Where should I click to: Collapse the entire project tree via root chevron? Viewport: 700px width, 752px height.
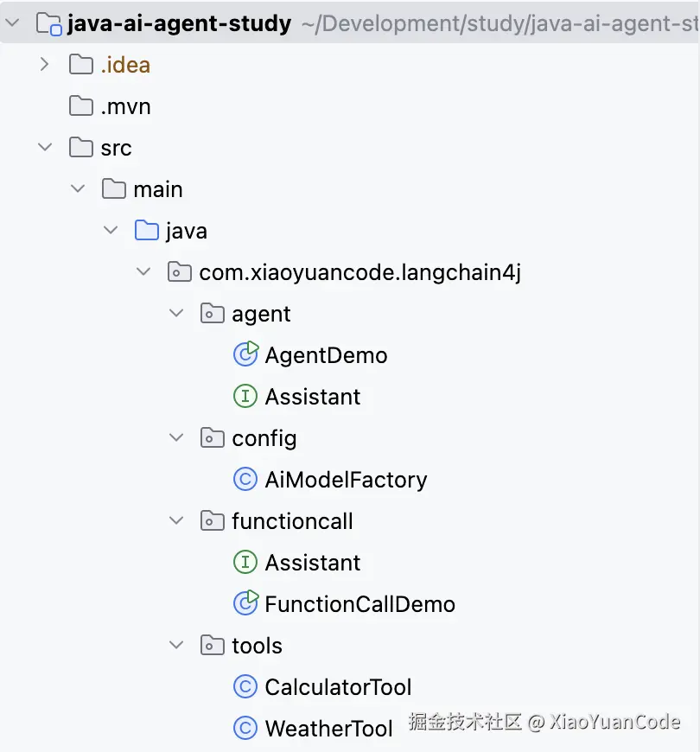[12, 23]
